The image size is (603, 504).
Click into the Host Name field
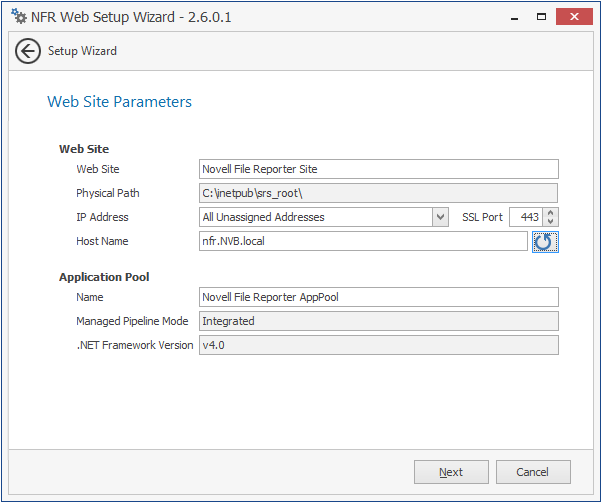pyautogui.click(x=363, y=241)
